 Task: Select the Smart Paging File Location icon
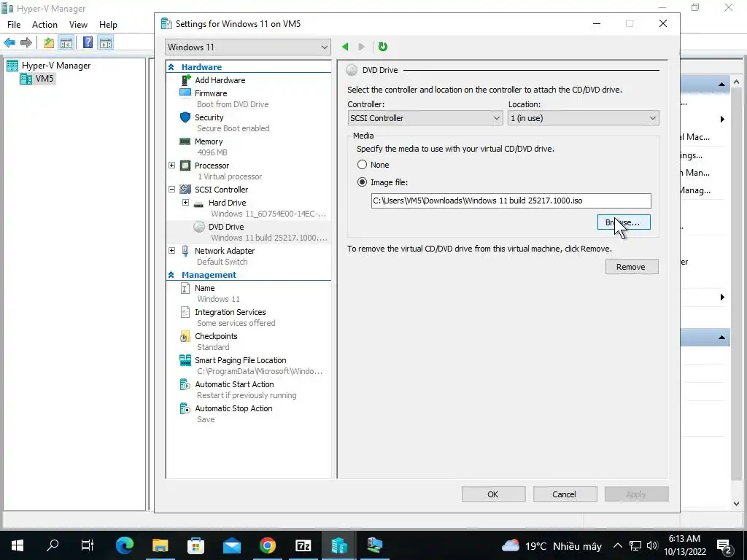pyautogui.click(x=185, y=360)
